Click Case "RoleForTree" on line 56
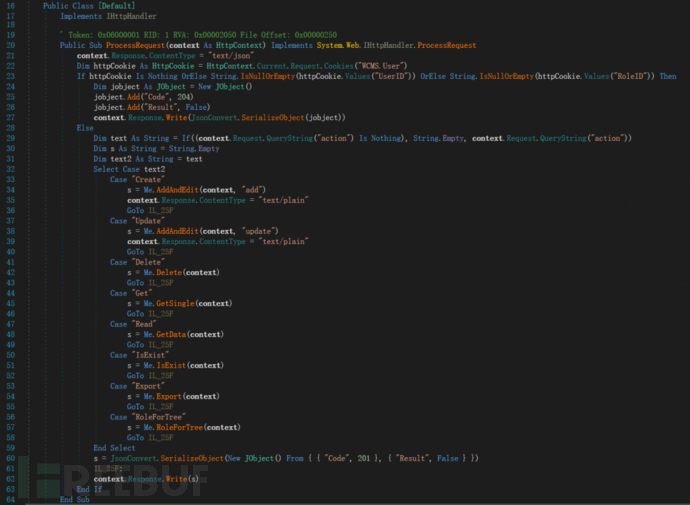 click(x=148, y=417)
